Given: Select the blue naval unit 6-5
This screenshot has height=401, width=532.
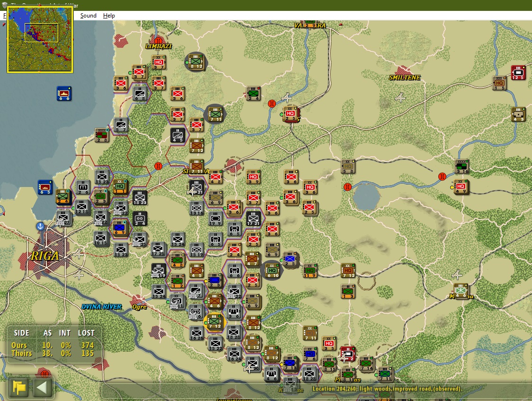Looking at the screenshot, I should (45, 187).
